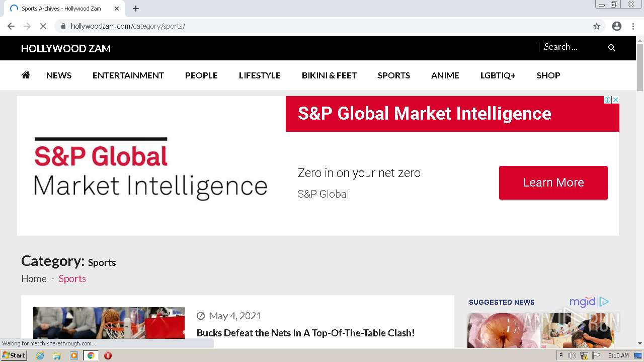Launch Internet Explorer from the taskbar
The width and height of the screenshot is (644, 362).
(40, 355)
